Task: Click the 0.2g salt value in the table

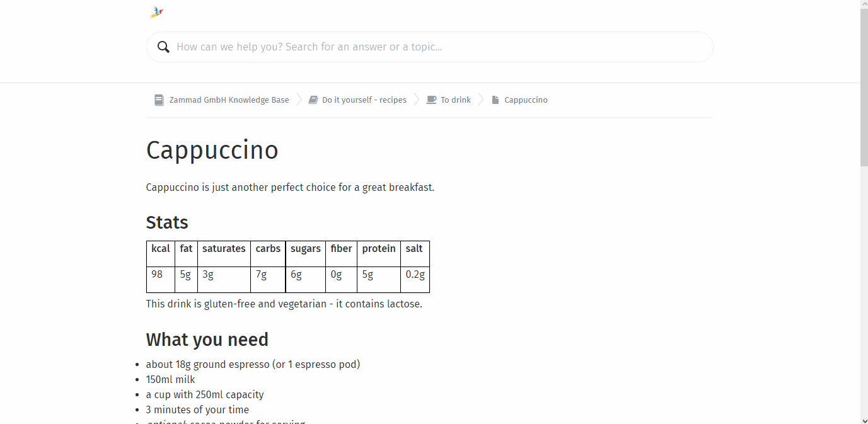Action: pyautogui.click(x=415, y=273)
